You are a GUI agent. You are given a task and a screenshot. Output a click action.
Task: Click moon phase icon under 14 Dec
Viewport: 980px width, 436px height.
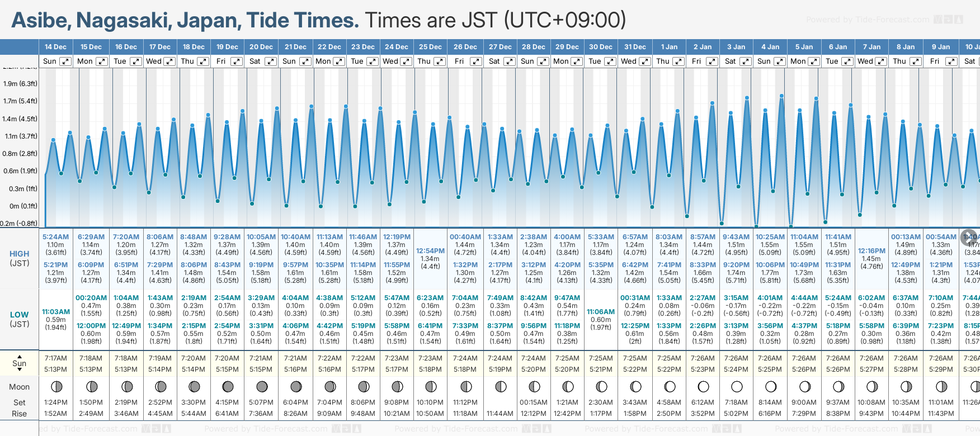[x=56, y=386]
